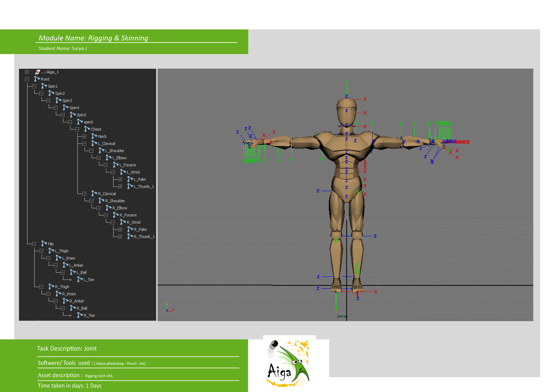Expand the L_Palm branch
The height and width of the screenshot is (392, 555).
tap(120, 179)
